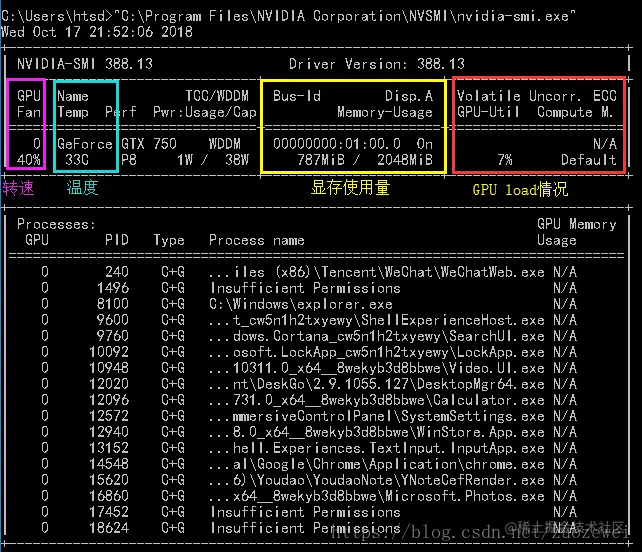Select the 'Process name' column header
This screenshot has width=642, height=552.
pyautogui.click(x=257, y=240)
